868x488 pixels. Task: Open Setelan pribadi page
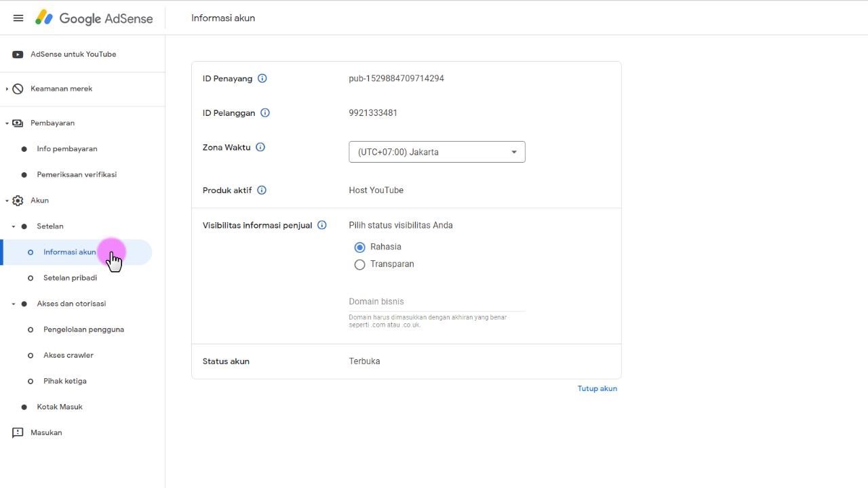(70, 278)
